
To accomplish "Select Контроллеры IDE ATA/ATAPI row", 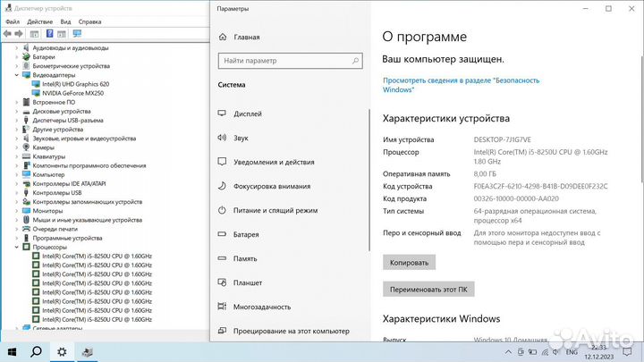I will coord(69,184).
